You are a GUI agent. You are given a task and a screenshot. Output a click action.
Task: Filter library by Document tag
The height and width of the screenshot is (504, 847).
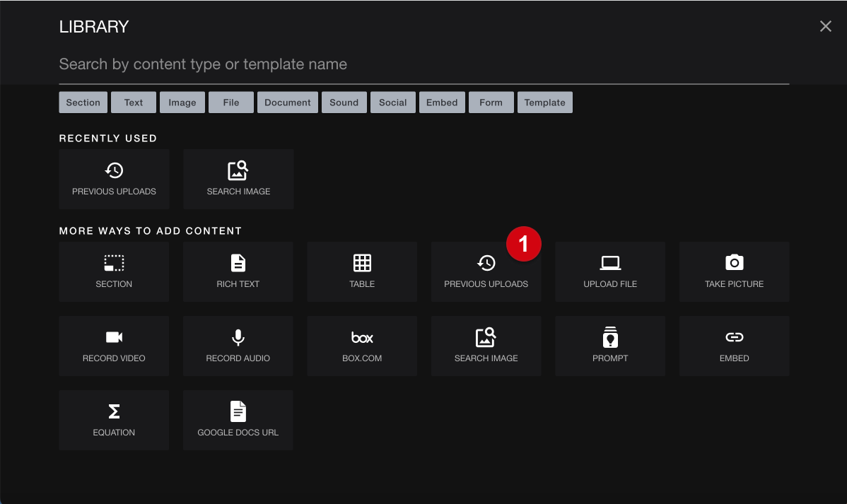click(x=287, y=102)
